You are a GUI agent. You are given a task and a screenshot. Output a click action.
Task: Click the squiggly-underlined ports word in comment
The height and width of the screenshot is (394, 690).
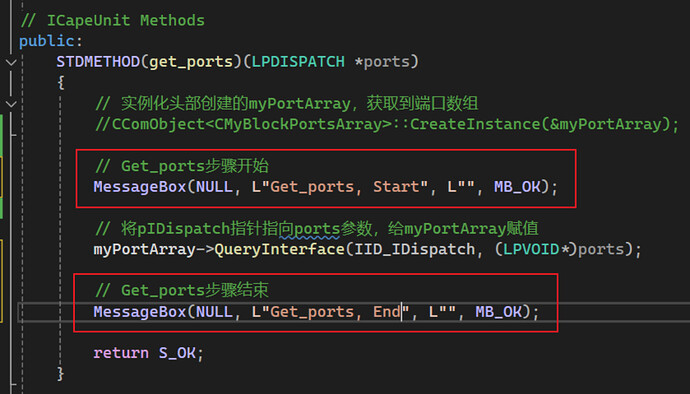(x=317, y=229)
